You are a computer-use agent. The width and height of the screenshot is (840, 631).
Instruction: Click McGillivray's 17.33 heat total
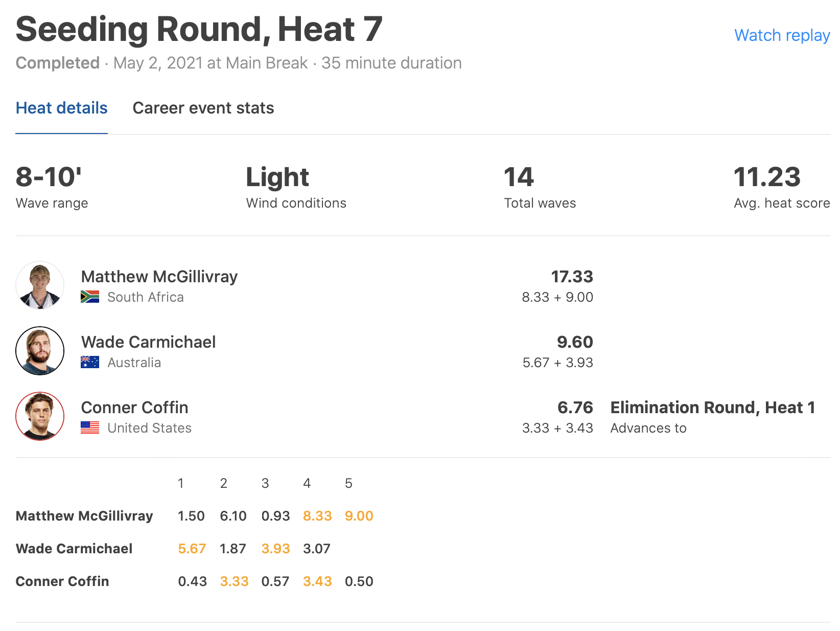pos(572,277)
